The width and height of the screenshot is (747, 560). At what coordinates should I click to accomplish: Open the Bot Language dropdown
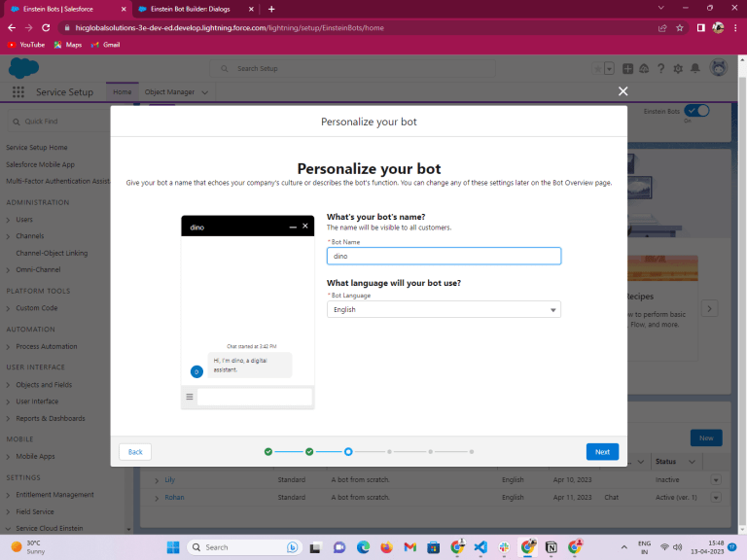tap(444, 309)
